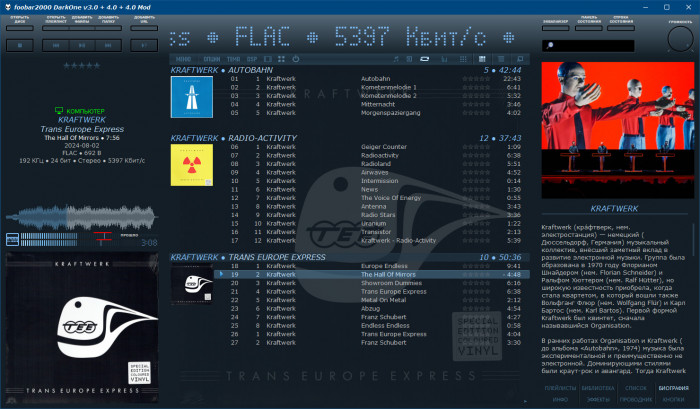The image size is (700, 409).
Task: Stop playback with the stop button
Action: pyautogui.click(x=20, y=45)
